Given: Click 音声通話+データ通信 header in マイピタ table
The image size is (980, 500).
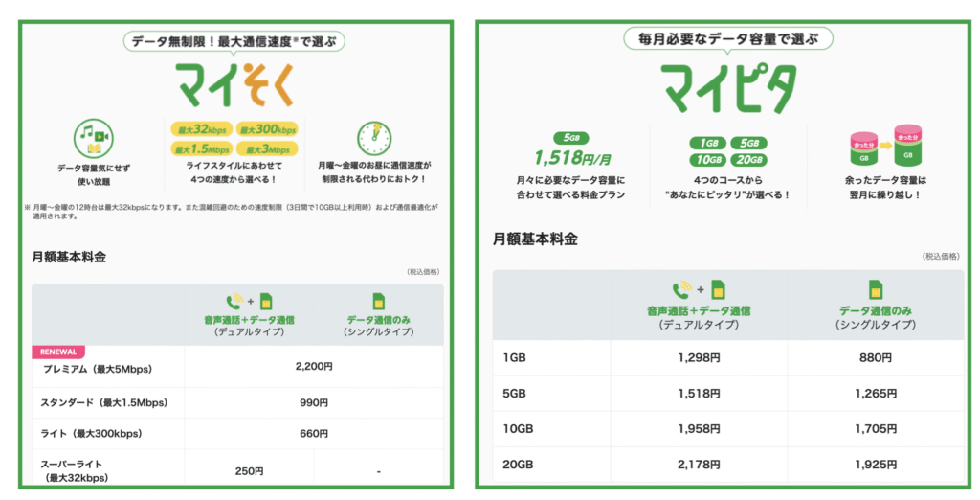Looking at the screenshot, I should 699,310.
